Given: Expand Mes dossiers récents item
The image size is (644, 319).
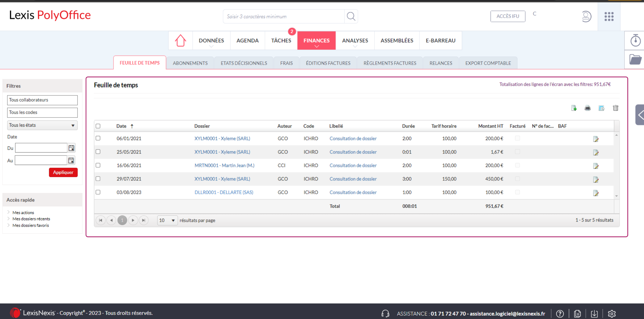Looking at the screenshot, I should [31, 219].
